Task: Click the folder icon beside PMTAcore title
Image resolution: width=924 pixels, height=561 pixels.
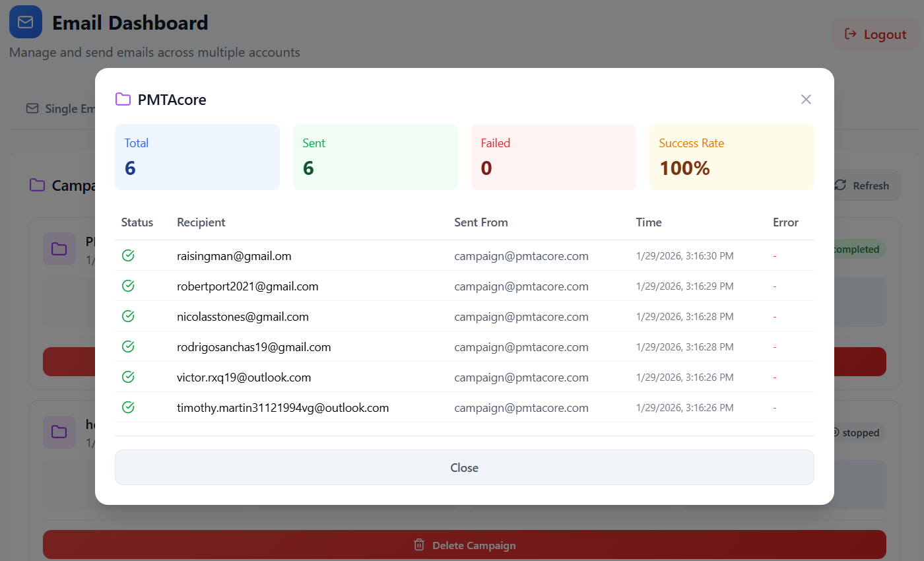Action: (123, 98)
